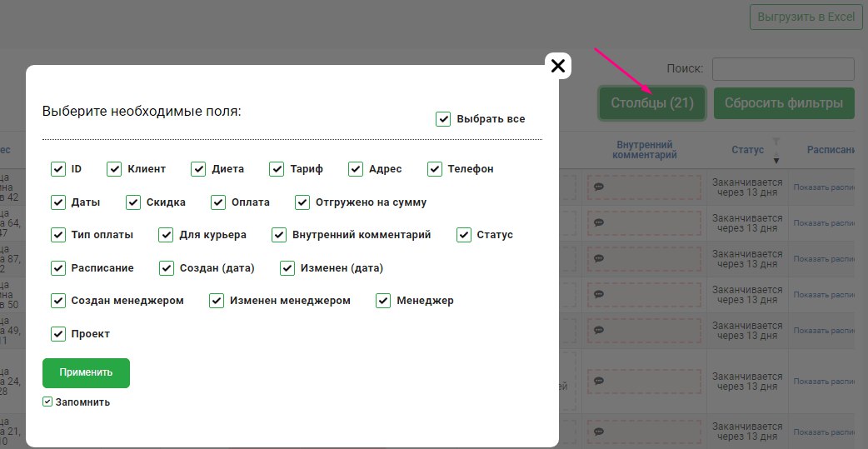Click the comment icon in last row

pos(599,431)
